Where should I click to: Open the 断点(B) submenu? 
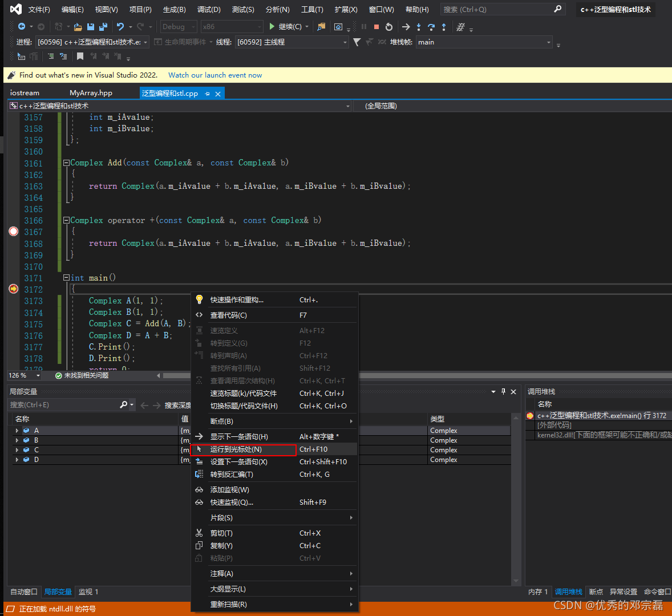(x=274, y=421)
